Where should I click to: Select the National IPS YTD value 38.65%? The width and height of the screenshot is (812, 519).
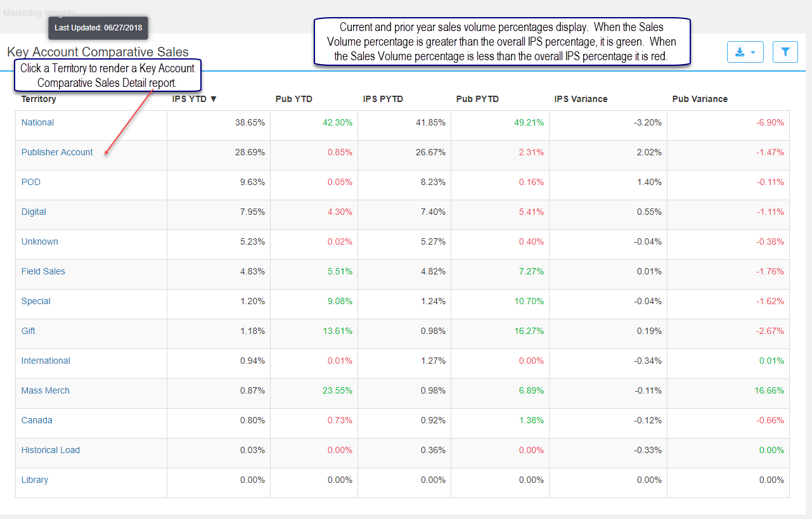(x=250, y=122)
